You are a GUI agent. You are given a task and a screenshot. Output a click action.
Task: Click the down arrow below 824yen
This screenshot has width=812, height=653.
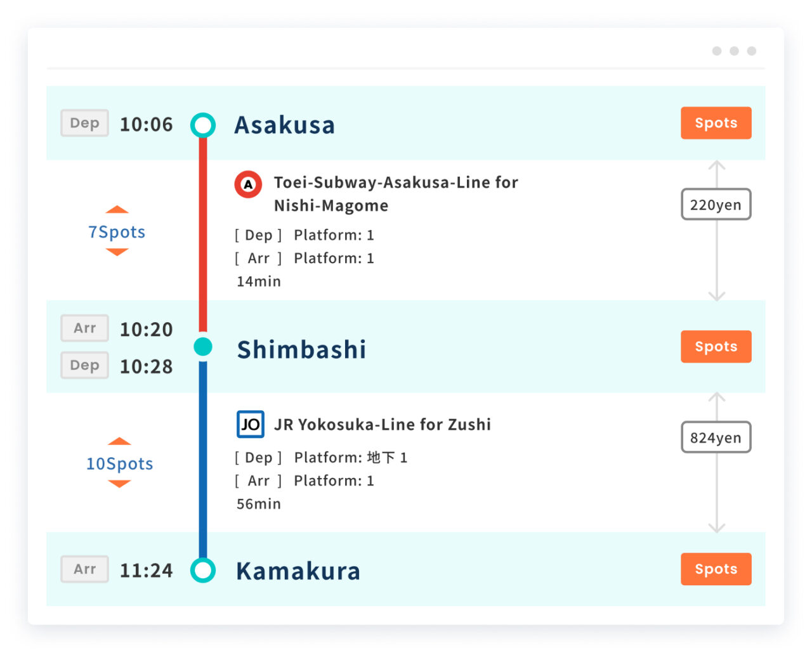716,526
